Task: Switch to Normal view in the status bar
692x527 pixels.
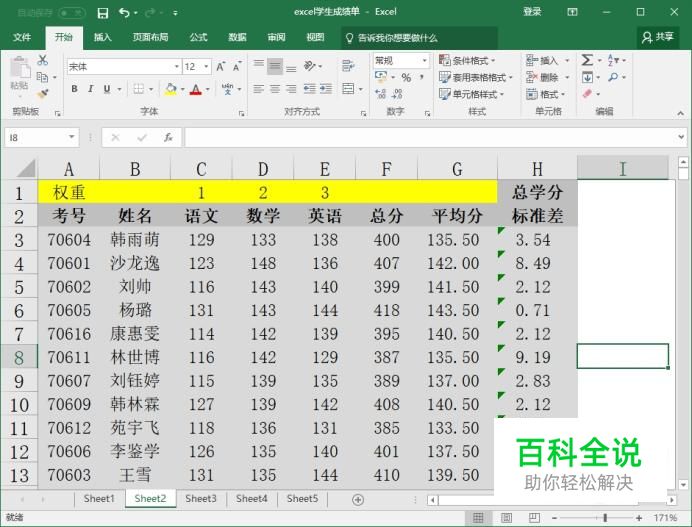Action: click(478, 517)
